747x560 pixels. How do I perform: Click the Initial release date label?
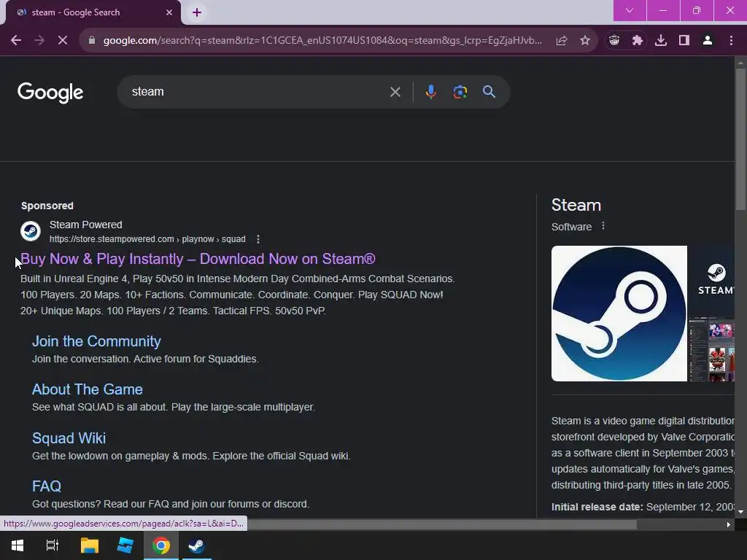tap(597, 507)
